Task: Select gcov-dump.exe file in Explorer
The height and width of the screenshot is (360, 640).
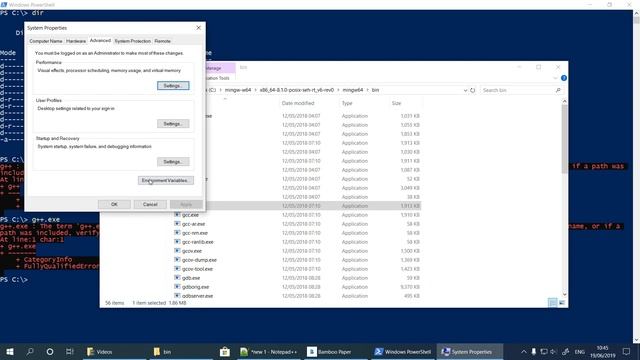Action: [x=199, y=260]
